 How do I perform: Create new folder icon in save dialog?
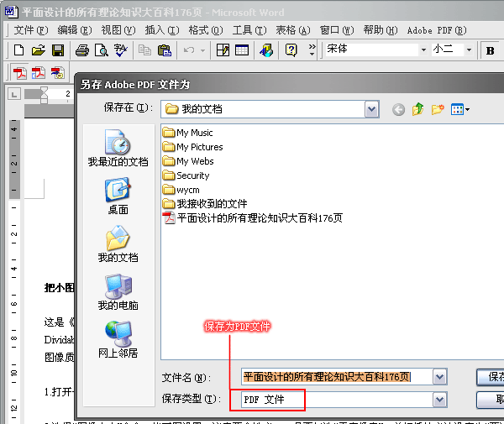(438, 109)
